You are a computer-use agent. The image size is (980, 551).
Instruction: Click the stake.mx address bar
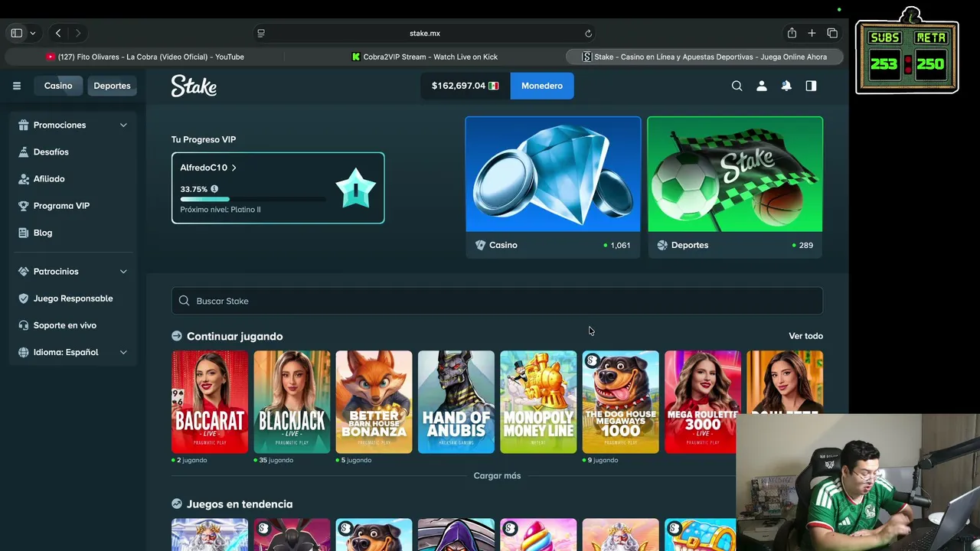point(425,33)
